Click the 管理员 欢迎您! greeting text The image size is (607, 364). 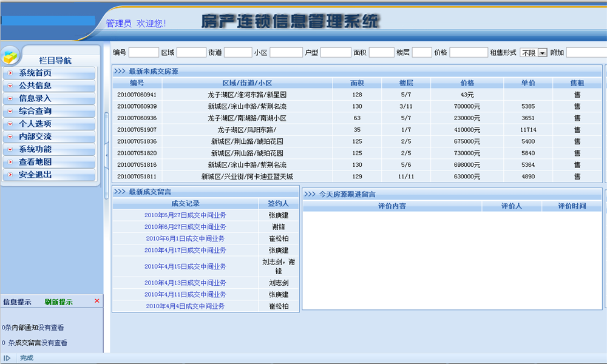(x=136, y=23)
